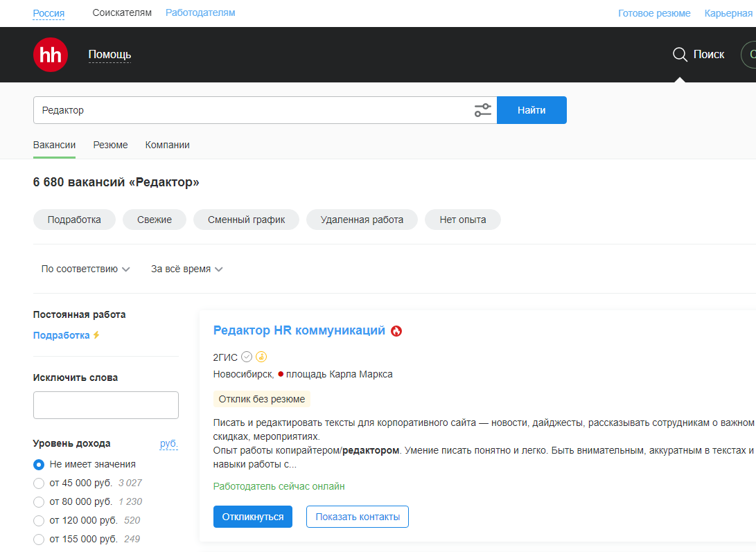Open the Россия region selector
The height and width of the screenshot is (552, 756).
49,13
